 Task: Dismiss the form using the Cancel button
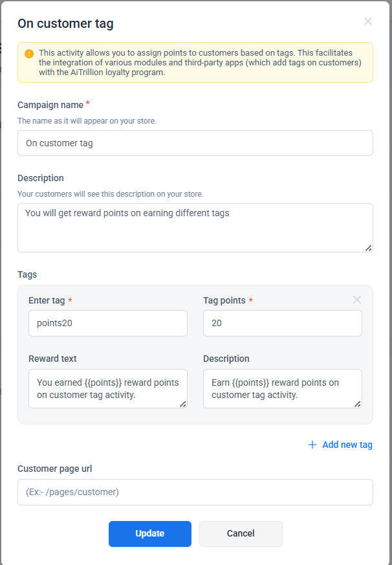coord(241,534)
